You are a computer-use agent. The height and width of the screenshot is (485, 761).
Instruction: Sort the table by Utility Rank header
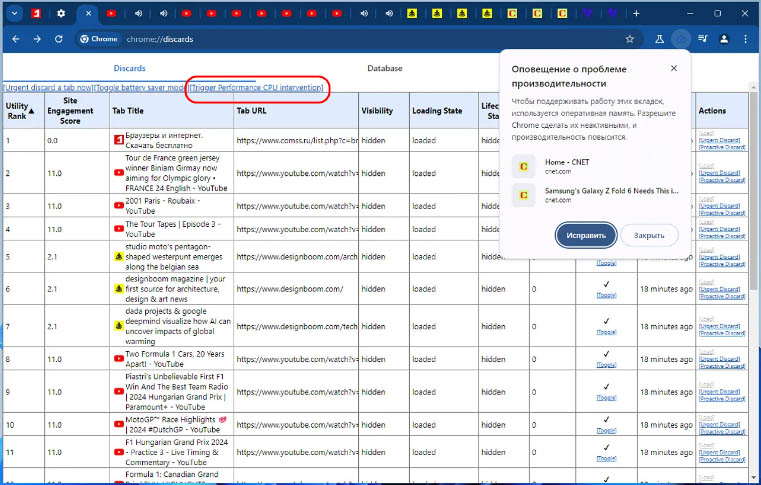point(20,111)
